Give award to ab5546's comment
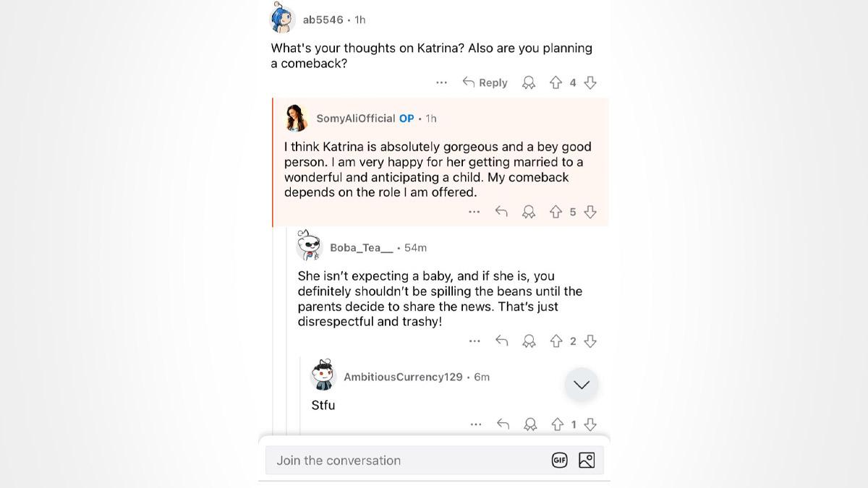Image resolution: width=868 pixels, height=488 pixels. click(529, 83)
